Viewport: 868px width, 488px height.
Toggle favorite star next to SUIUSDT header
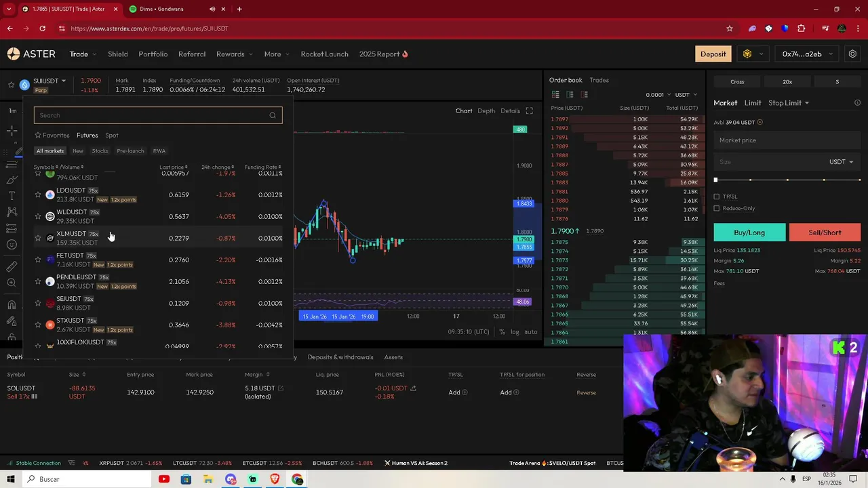[11, 85]
